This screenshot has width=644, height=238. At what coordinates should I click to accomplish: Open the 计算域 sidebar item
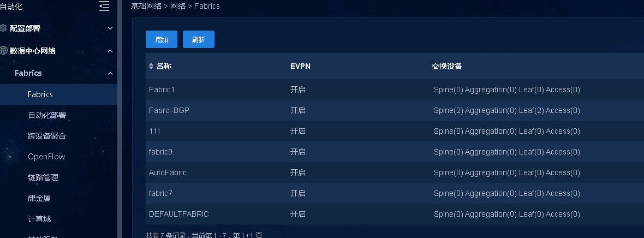point(39,219)
